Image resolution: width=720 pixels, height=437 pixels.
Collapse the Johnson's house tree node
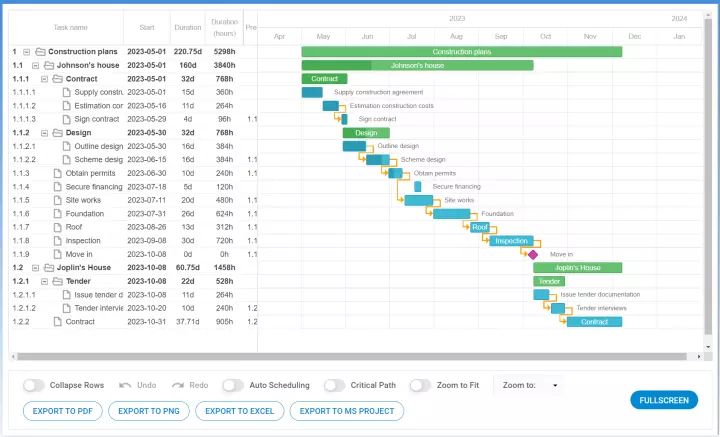[35, 66]
